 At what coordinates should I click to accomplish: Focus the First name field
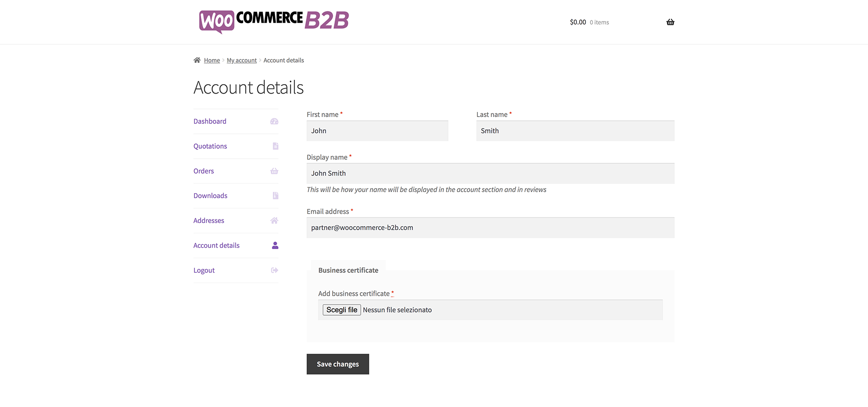[377, 131]
